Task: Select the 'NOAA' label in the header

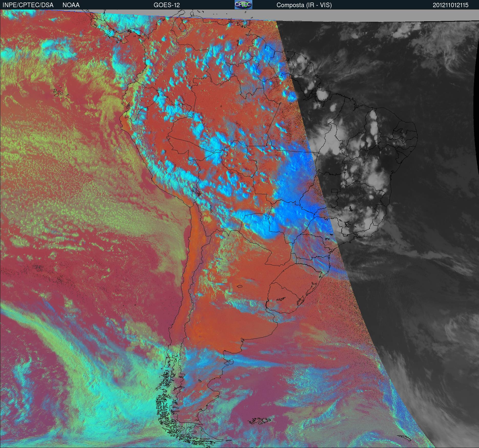Action: point(71,5)
